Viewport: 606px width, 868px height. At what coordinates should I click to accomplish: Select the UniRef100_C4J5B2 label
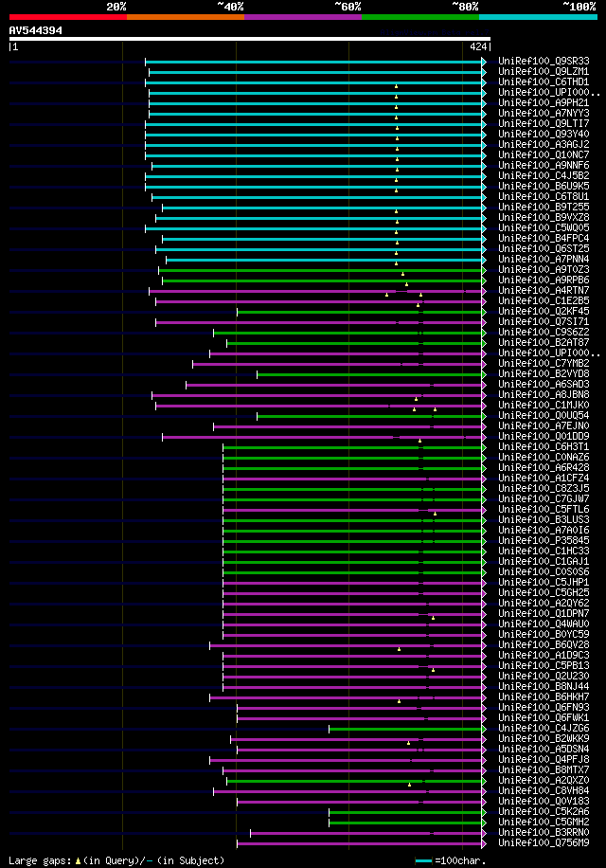[x=544, y=176]
